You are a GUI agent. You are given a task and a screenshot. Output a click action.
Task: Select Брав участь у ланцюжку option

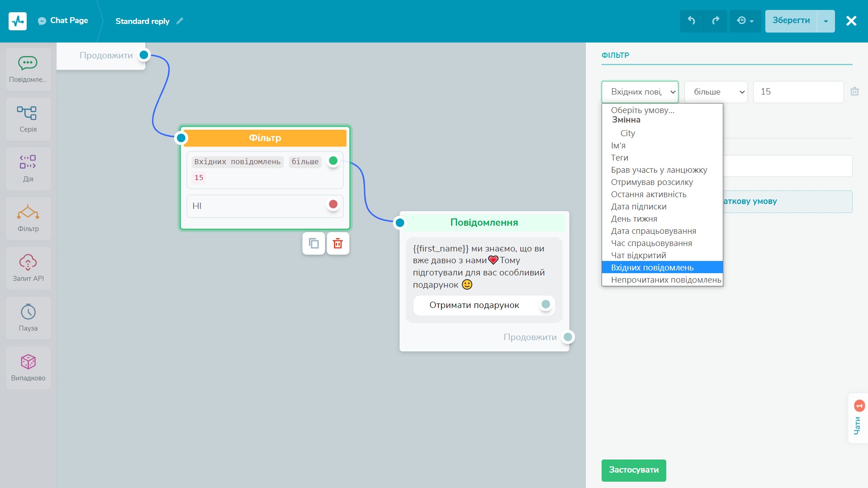662,170
